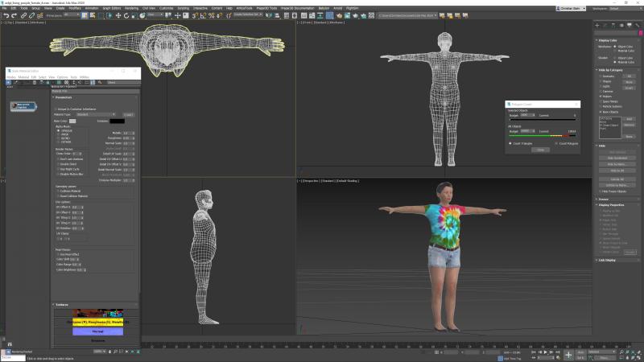
Task: Toggle the Angle Snap icon
Action: [204, 15]
